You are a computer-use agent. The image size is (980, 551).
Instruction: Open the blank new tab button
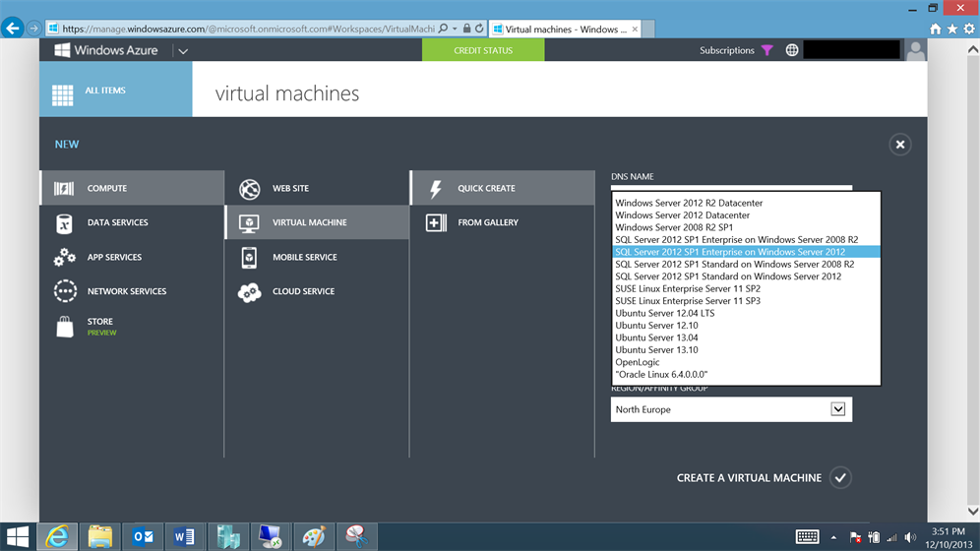tap(648, 29)
